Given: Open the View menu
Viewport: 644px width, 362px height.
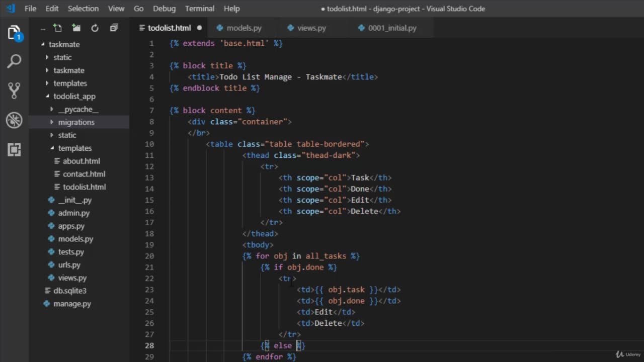Looking at the screenshot, I should [116, 9].
